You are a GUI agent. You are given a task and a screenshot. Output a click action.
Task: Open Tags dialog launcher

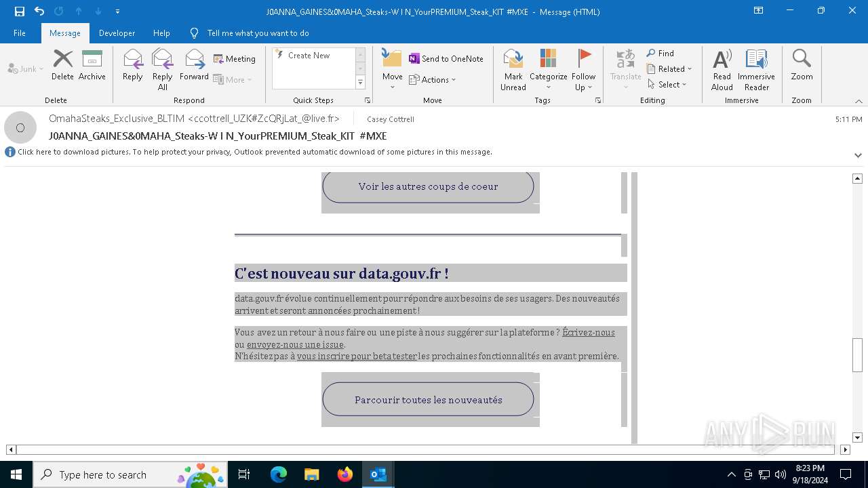(x=598, y=100)
